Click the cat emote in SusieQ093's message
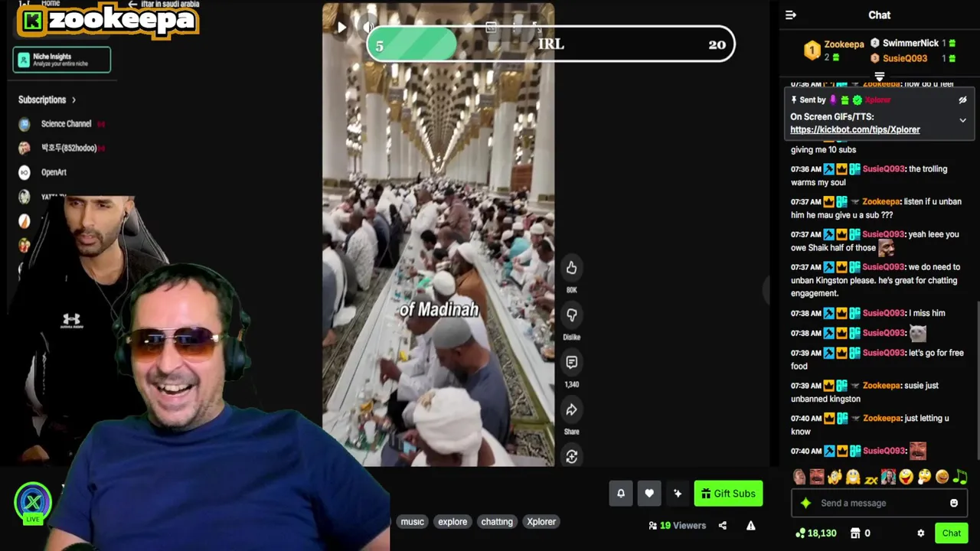This screenshot has width=980, height=551. click(x=917, y=333)
